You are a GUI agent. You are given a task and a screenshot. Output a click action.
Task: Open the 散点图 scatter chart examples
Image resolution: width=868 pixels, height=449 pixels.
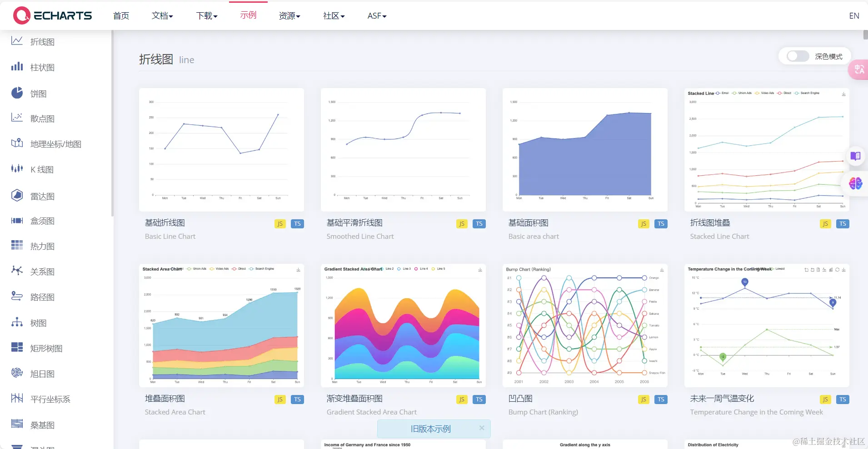(16, 118)
